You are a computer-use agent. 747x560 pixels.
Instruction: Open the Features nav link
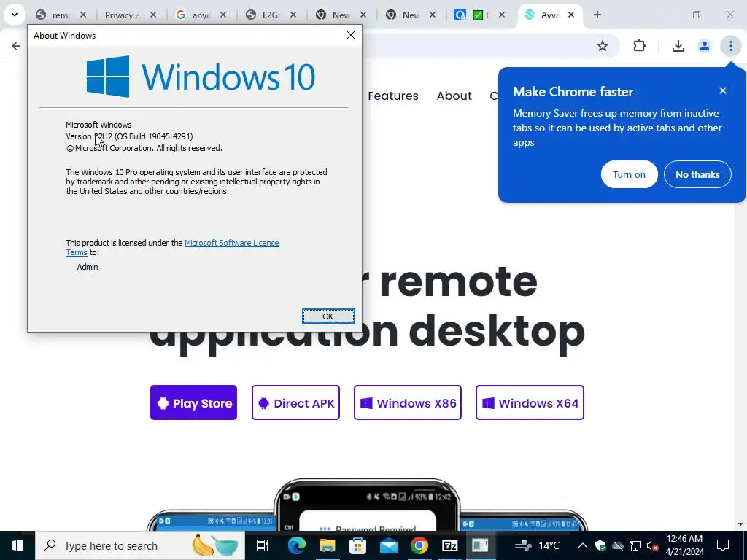tap(393, 96)
